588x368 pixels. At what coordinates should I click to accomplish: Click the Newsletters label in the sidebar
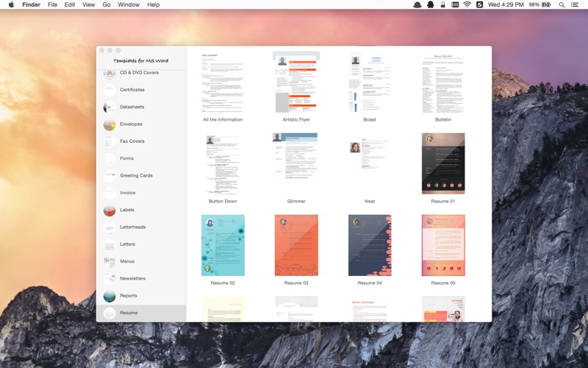coord(133,278)
